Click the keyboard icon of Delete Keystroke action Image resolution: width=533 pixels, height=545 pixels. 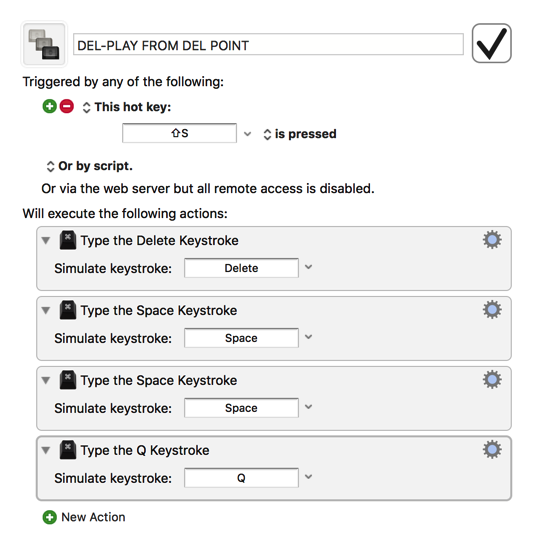[68, 240]
